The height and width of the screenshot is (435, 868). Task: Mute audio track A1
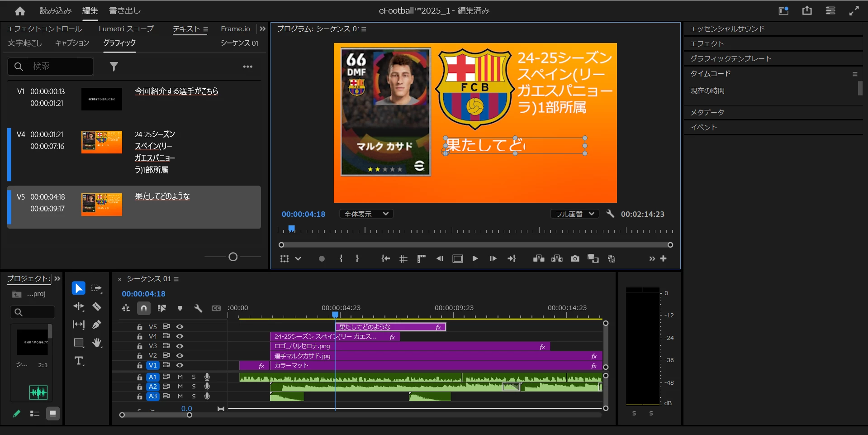coord(180,377)
